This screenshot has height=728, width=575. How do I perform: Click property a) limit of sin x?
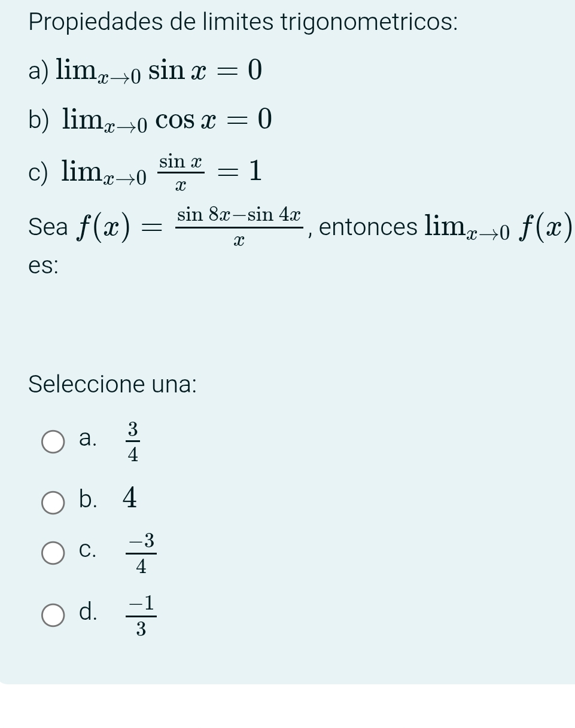coord(159,72)
